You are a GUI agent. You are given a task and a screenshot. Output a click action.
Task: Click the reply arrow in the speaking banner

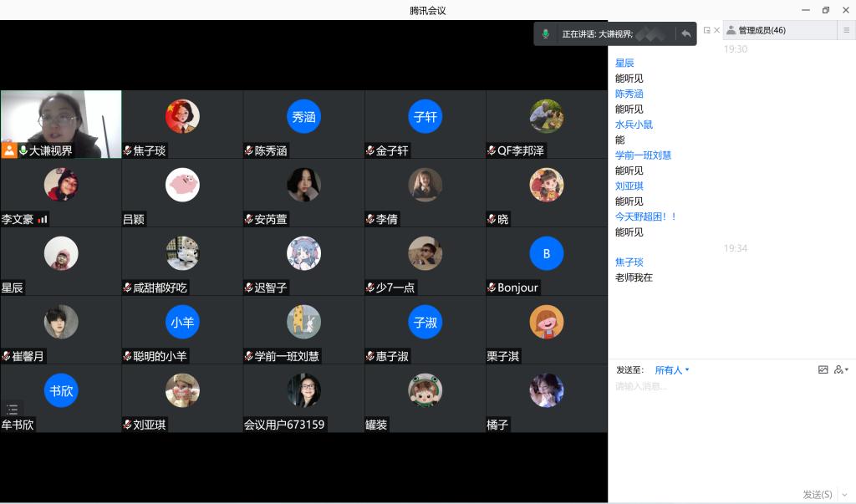pyautogui.click(x=686, y=33)
